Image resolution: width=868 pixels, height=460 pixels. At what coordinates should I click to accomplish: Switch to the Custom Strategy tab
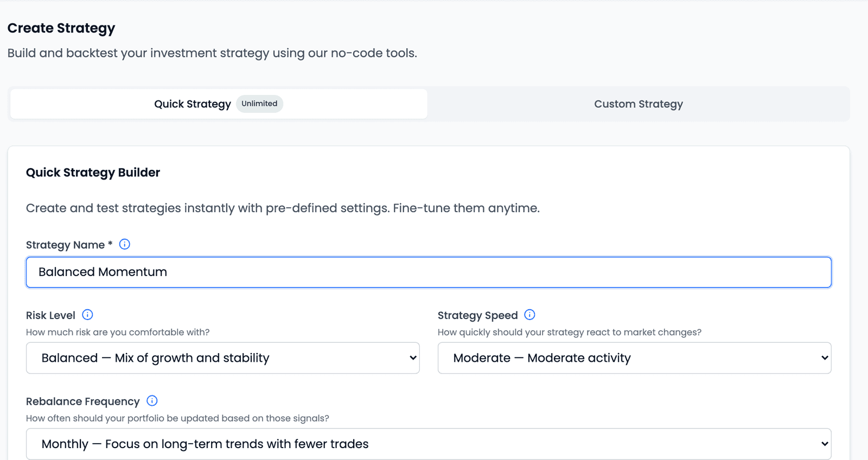click(x=639, y=104)
